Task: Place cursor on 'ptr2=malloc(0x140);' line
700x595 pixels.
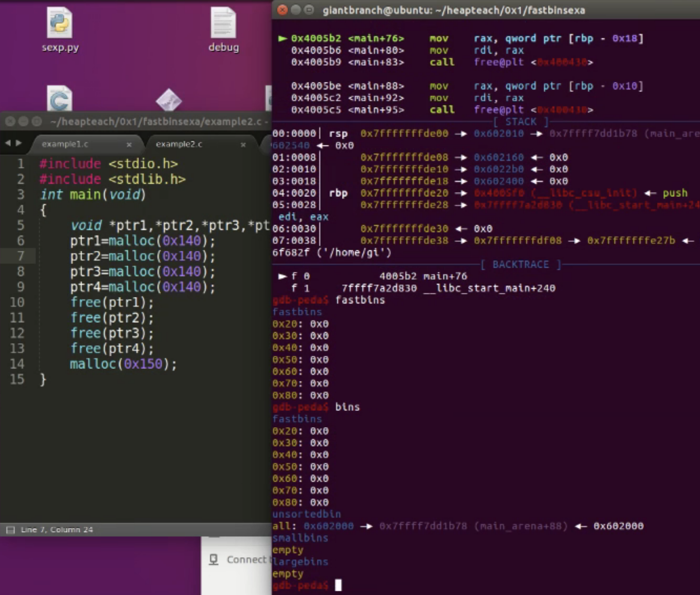Action: pos(143,256)
